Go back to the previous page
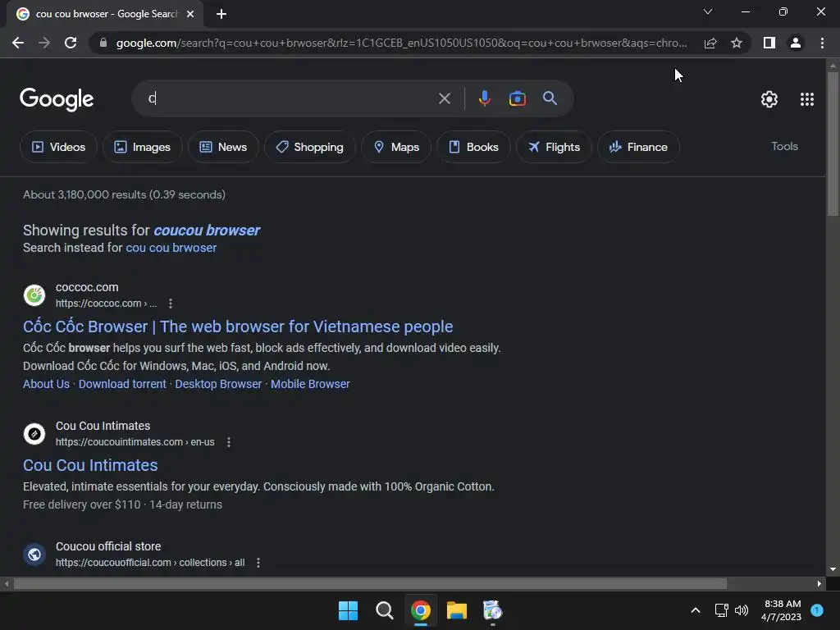840x630 pixels. (x=18, y=43)
